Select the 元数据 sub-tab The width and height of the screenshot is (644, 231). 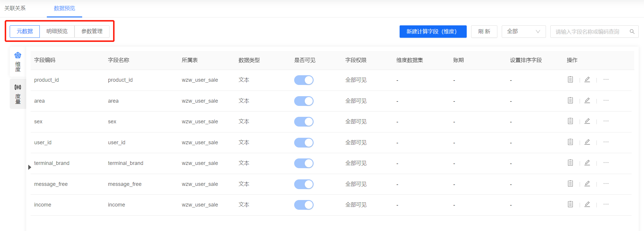(x=25, y=31)
